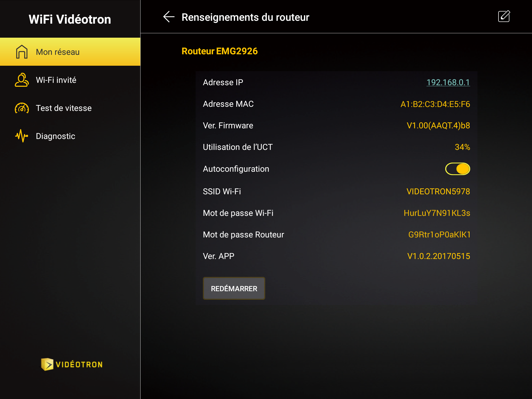This screenshot has height=399, width=532.
Task: Click the Utilisation de l'UCT label
Action: pos(238,147)
